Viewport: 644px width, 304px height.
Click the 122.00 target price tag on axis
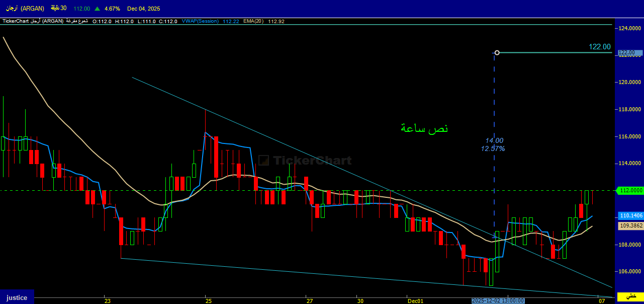click(x=630, y=52)
